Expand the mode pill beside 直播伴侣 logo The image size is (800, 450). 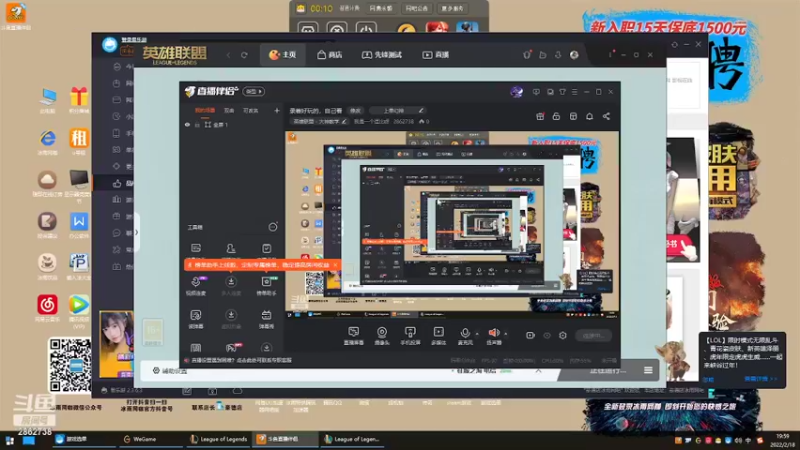[x=254, y=91]
